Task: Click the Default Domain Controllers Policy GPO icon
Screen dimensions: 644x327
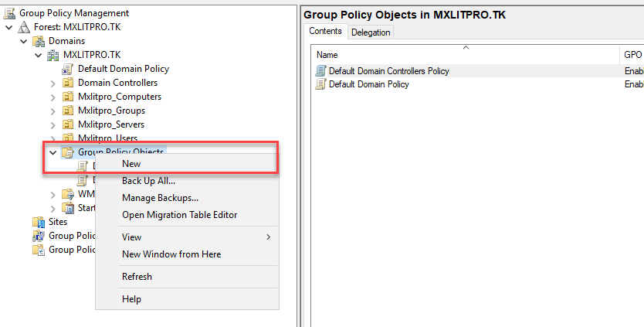Action: pyautogui.click(x=321, y=71)
